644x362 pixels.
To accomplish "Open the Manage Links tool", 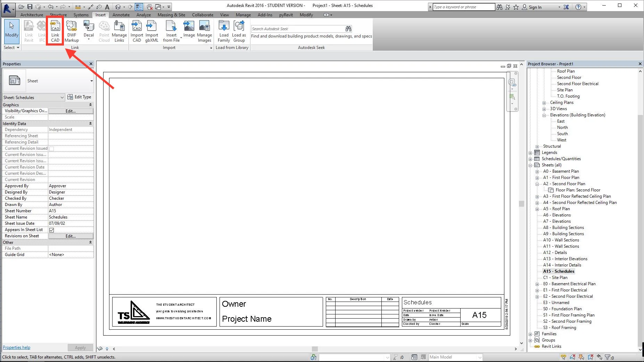I will (x=119, y=31).
